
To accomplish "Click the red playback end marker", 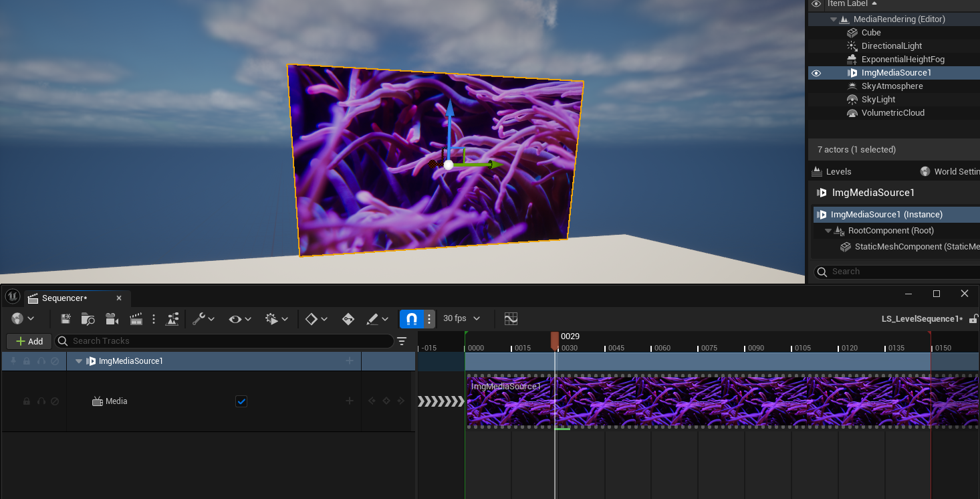I will click(930, 334).
